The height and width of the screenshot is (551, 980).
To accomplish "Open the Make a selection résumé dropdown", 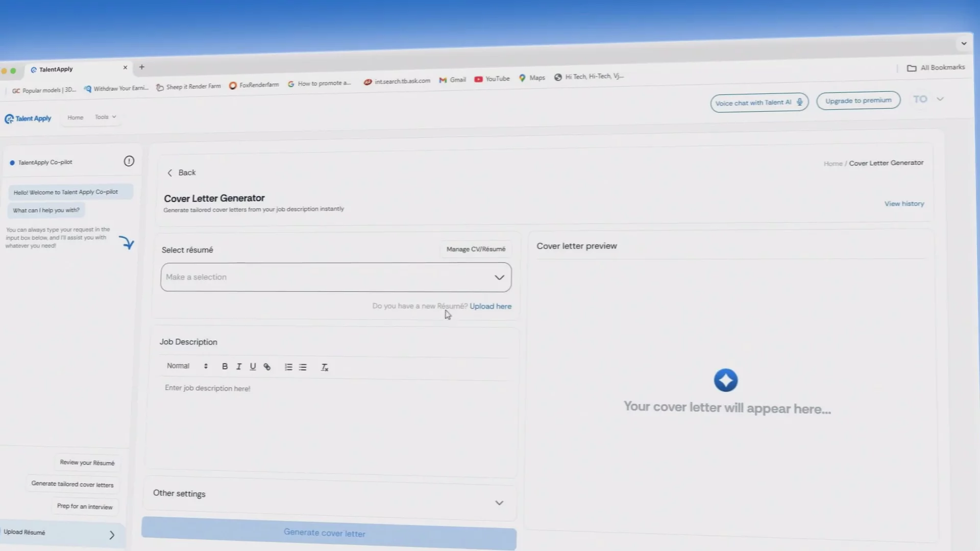I will pyautogui.click(x=336, y=277).
